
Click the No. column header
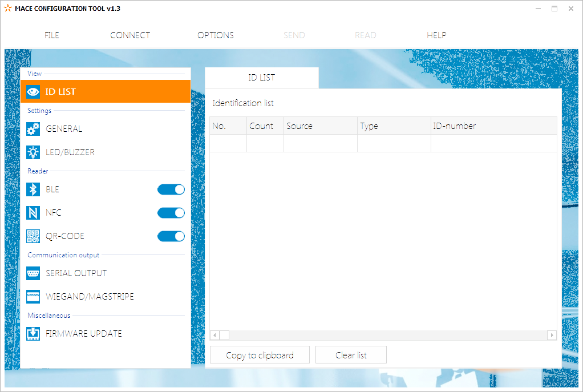click(x=228, y=126)
